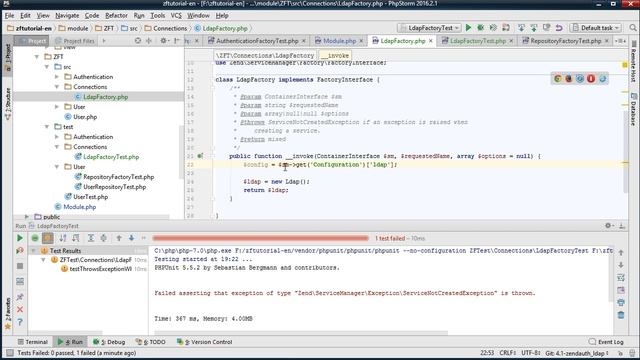Toggle show ignored tests orange button

(47, 238)
